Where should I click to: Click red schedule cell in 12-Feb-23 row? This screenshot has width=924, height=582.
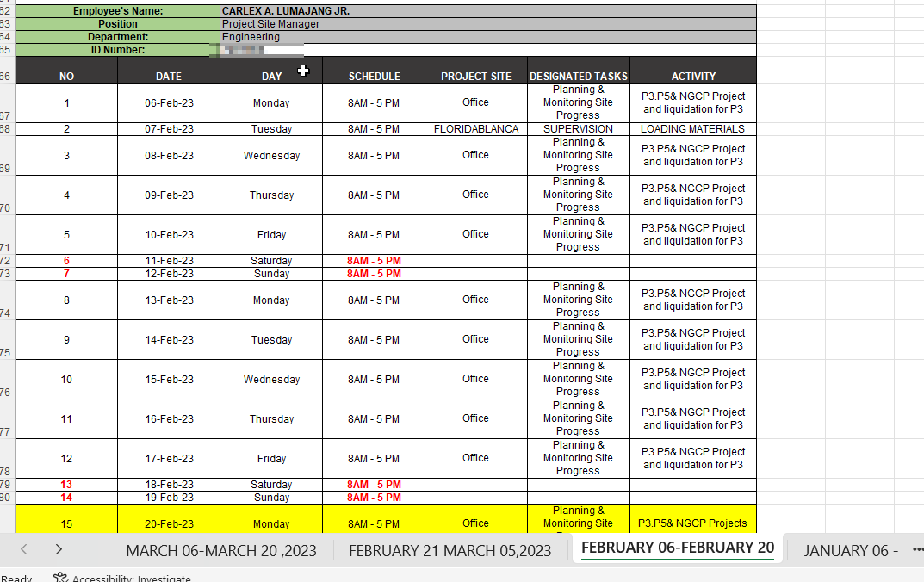374,273
